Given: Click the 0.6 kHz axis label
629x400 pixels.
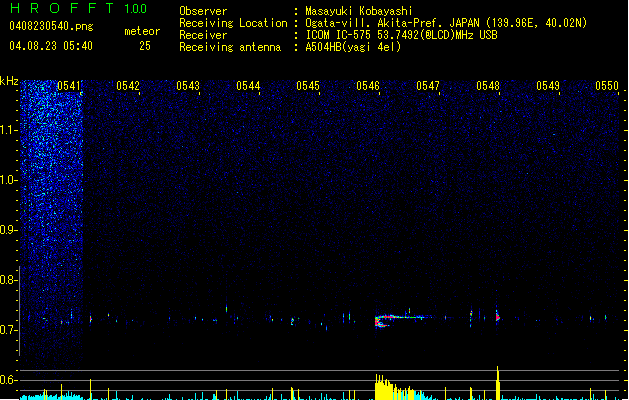Looking at the screenshot, I should tap(9, 380).
